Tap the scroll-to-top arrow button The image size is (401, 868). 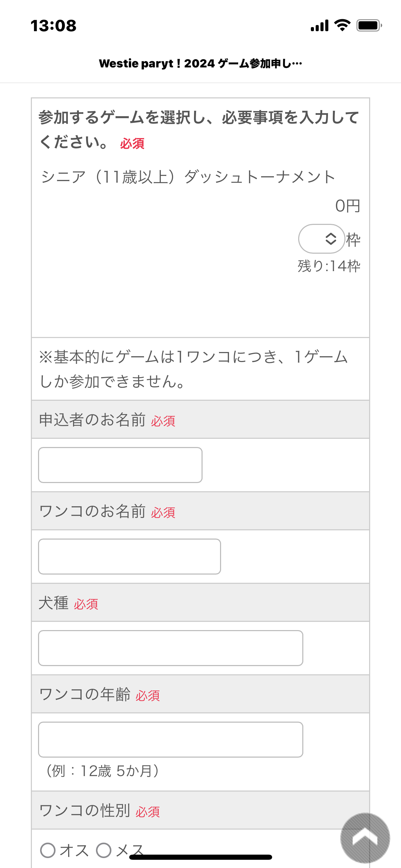[365, 837]
